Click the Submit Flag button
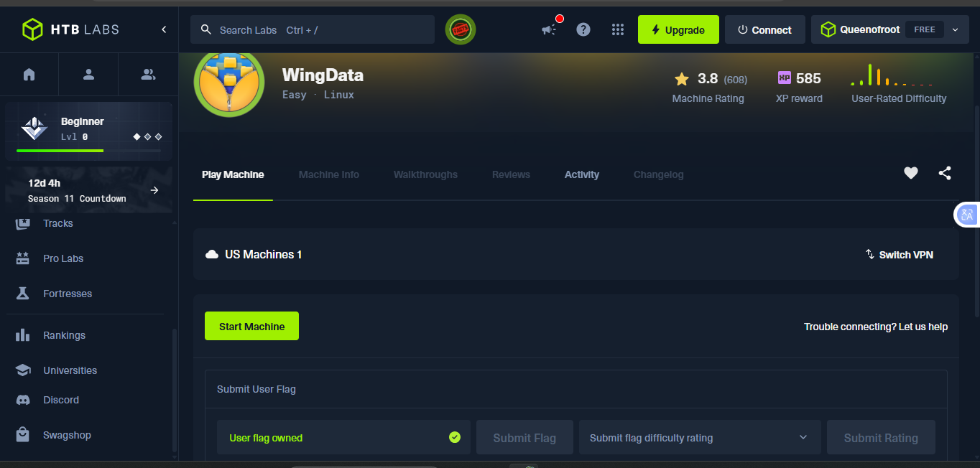 [x=524, y=437]
